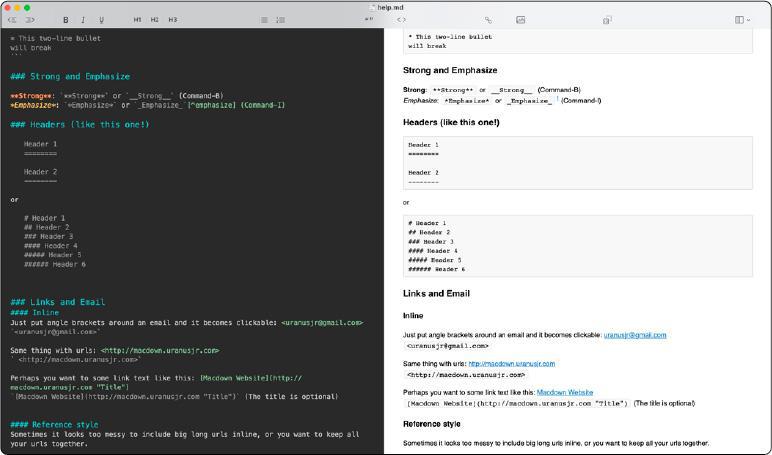
Task: Click the '### Strong and Emphasize' heading in editor
Action: click(x=70, y=76)
